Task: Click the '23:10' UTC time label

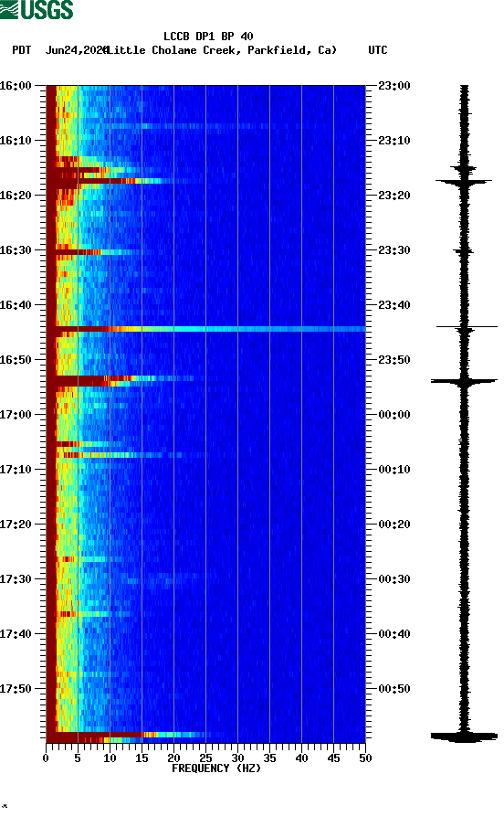Action: pos(394,141)
